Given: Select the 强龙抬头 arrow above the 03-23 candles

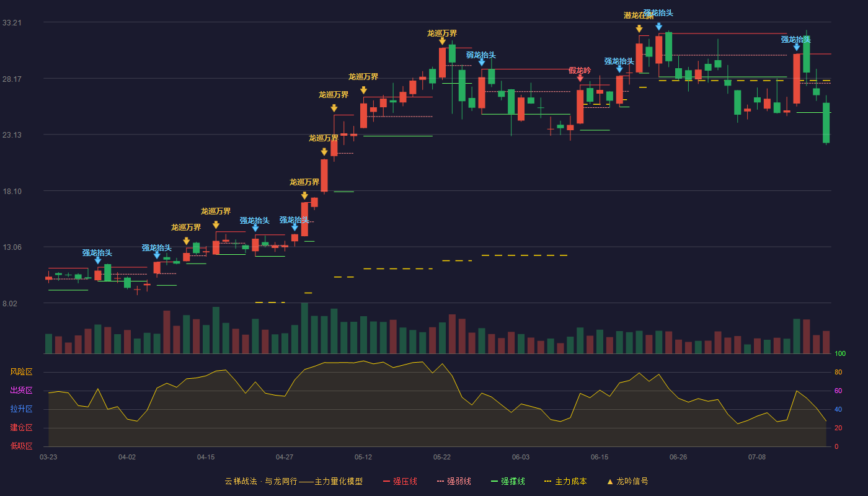Looking at the screenshot, I should [97, 260].
